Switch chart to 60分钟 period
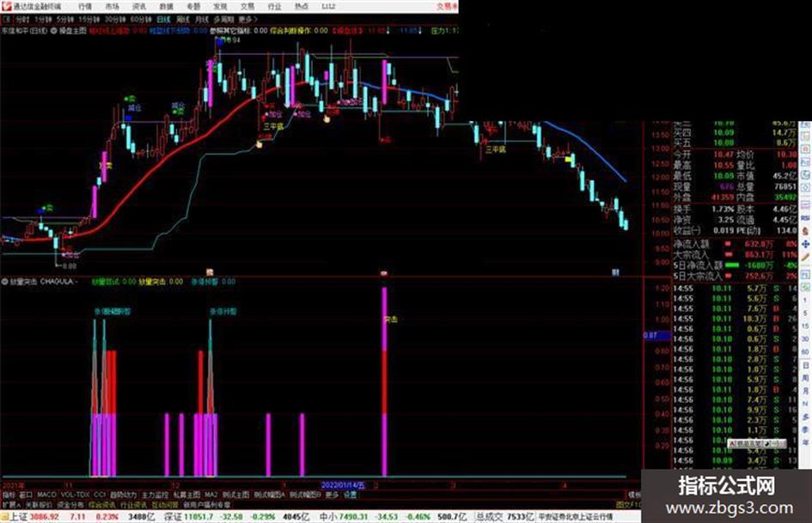This screenshot has height=523, width=812. point(140,19)
